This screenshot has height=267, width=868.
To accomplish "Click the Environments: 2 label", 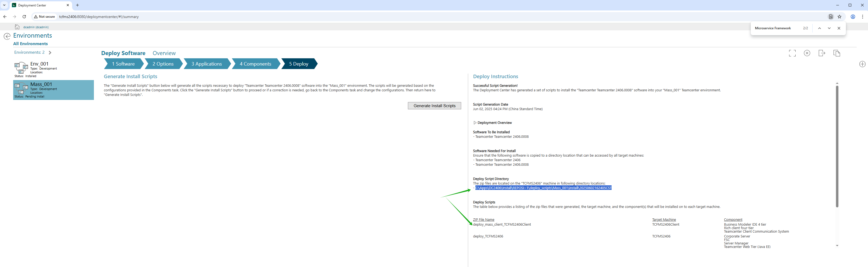I will 29,52.
